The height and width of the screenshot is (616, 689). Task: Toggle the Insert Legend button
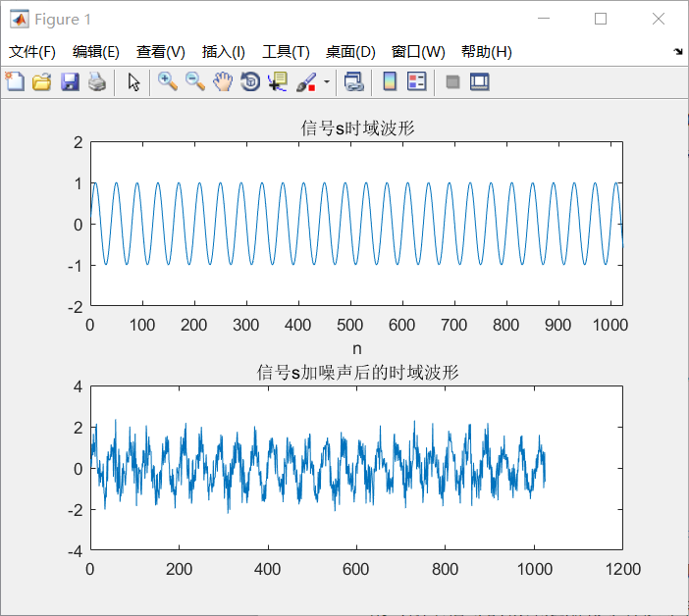point(417,82)
